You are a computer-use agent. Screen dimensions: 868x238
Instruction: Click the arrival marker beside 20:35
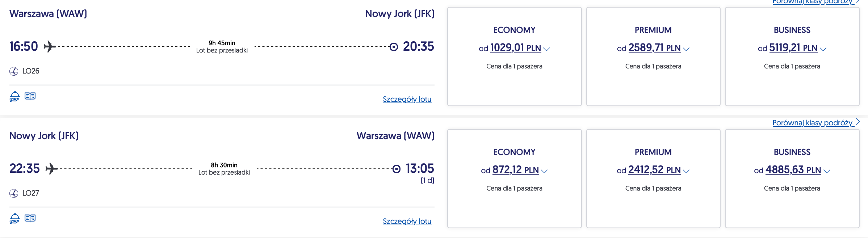pyautogui.click(x=394, y=47)
